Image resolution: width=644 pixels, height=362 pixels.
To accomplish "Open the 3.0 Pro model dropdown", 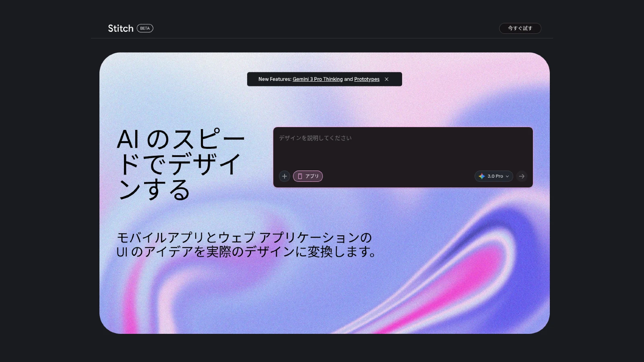I will tap(495, 176).
